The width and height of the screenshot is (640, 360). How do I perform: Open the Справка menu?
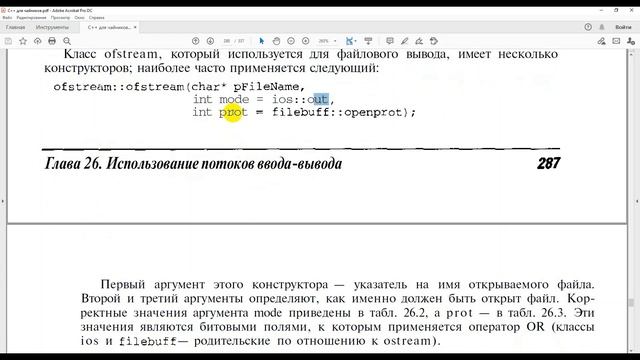pyautogui.click(x=97, y=18)
